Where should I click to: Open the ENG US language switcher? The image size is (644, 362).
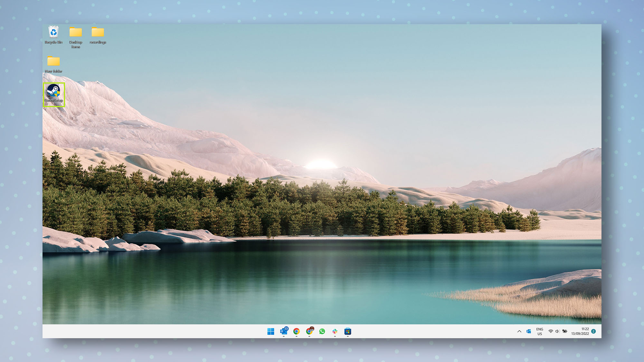540,331
